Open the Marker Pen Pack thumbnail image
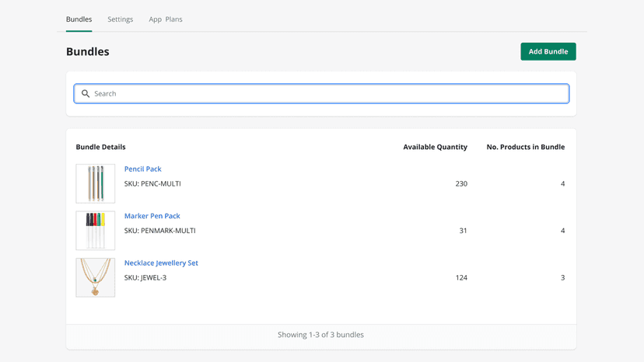Image resolution: width=644 pixels, height=362 pixels. pos(96,231)
